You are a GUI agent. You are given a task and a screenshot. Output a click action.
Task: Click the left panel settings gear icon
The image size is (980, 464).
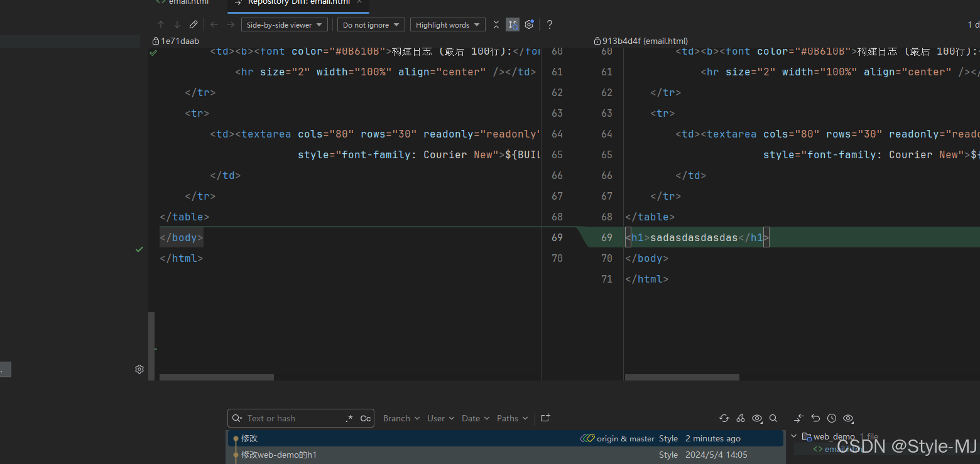coord(139,369)
